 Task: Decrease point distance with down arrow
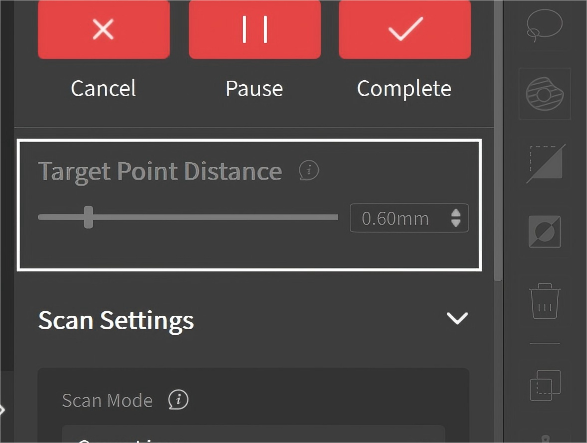click(x=456, y=223)
